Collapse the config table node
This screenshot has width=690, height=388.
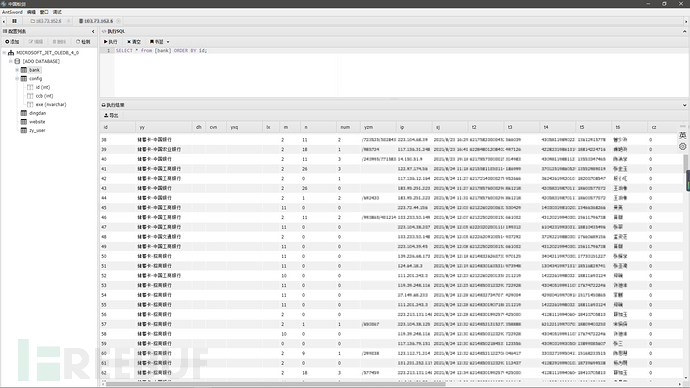pyautogui.click(x=17, y=79)
